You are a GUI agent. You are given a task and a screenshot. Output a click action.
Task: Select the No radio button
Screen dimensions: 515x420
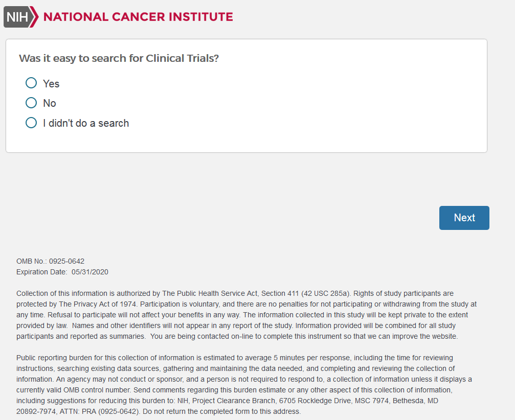pos(31,103)
